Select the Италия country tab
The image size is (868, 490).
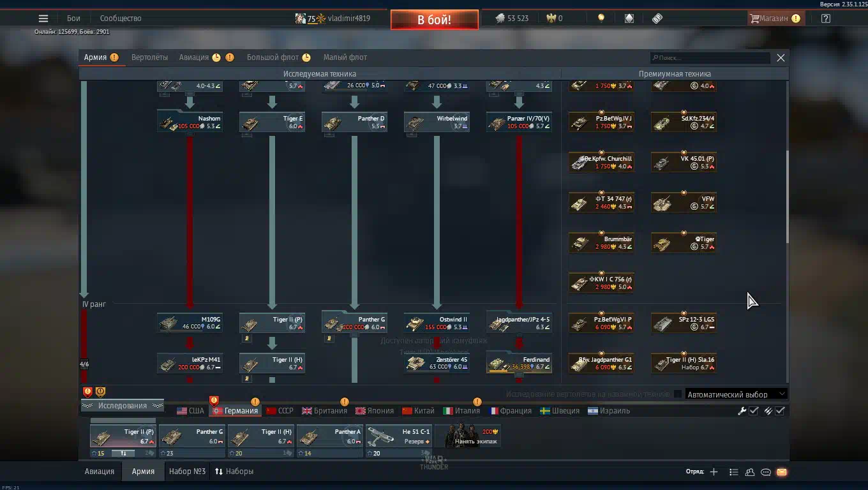point(461,411)
